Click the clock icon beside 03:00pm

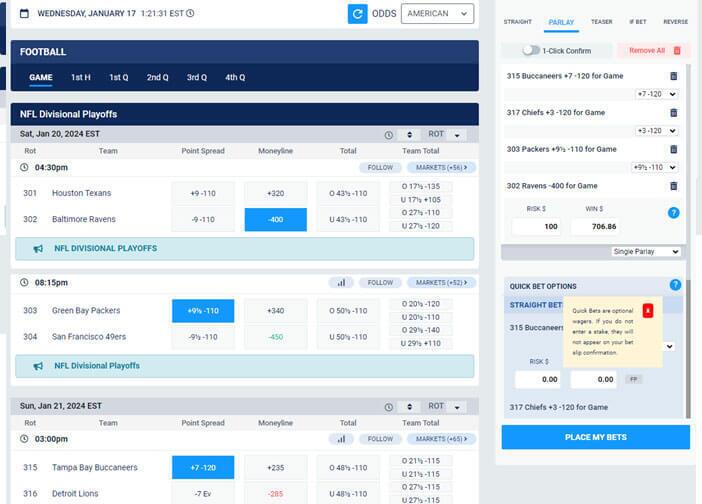click(24, 439)
